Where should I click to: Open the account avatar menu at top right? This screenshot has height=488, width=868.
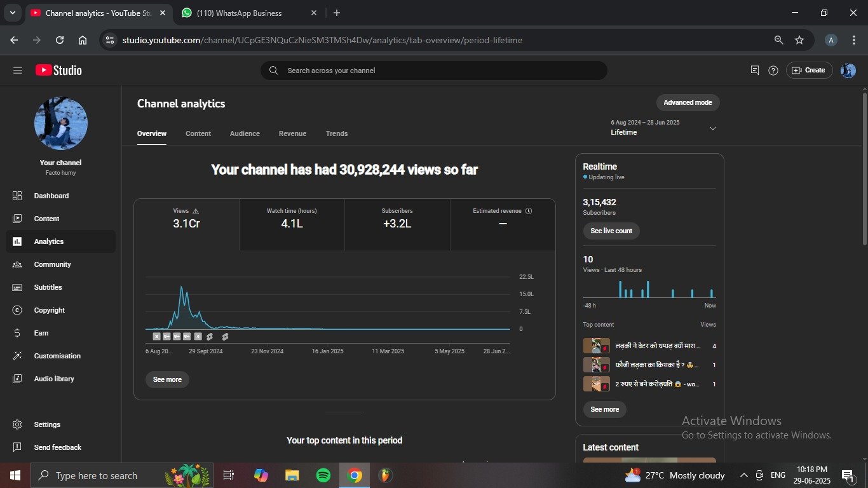(x=848, y=71)
